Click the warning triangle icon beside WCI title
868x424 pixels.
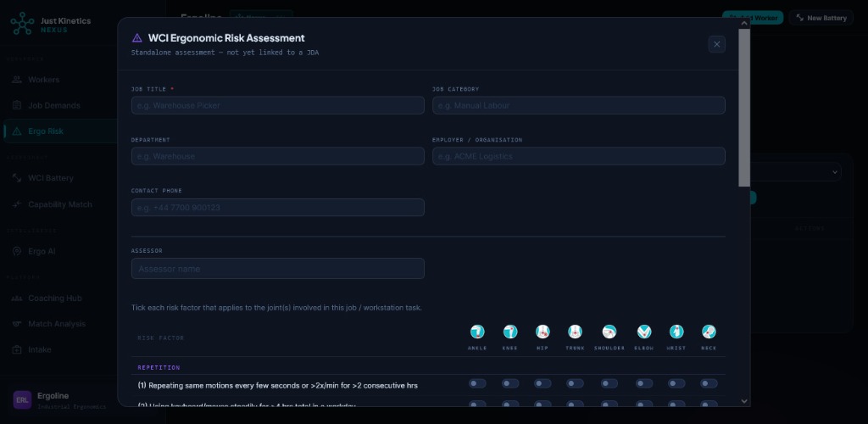click(x=136, y=38)
